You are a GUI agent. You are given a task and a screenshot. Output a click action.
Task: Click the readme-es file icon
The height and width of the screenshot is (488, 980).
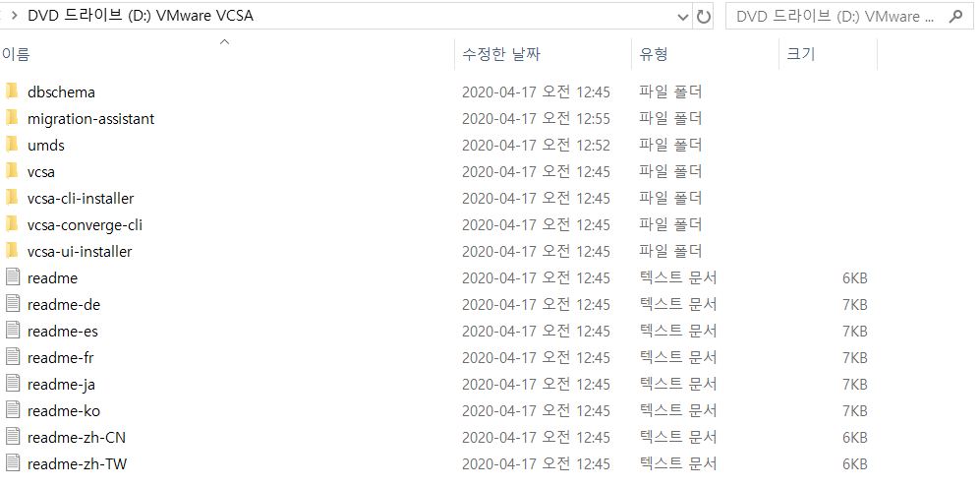coord(13,331)
